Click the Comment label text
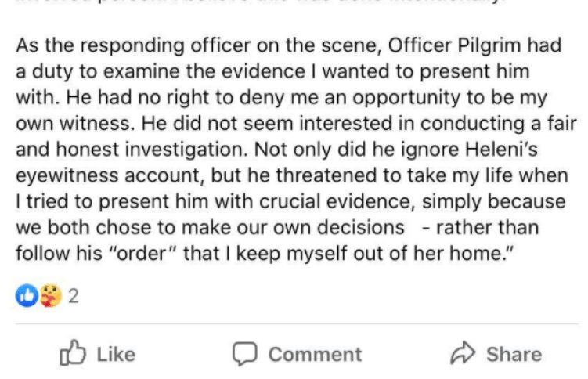The height and width of the screenshot is (379, 588). pos(315,354)
